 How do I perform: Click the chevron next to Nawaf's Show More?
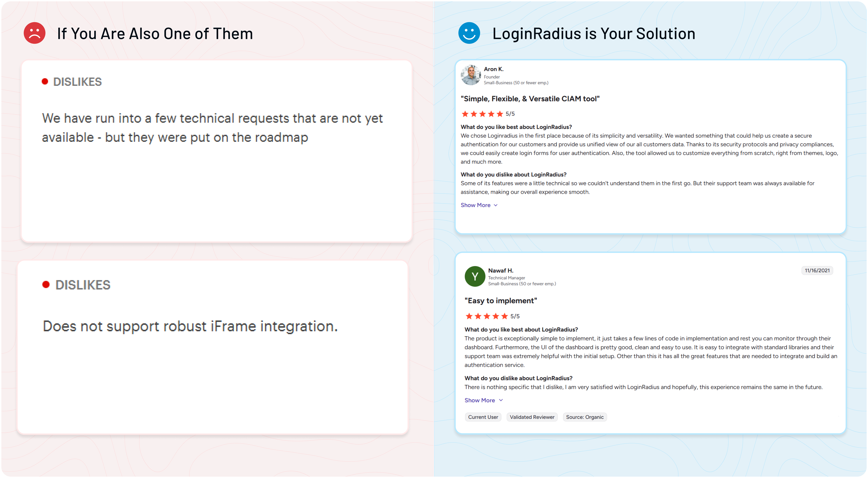(501, 400)
